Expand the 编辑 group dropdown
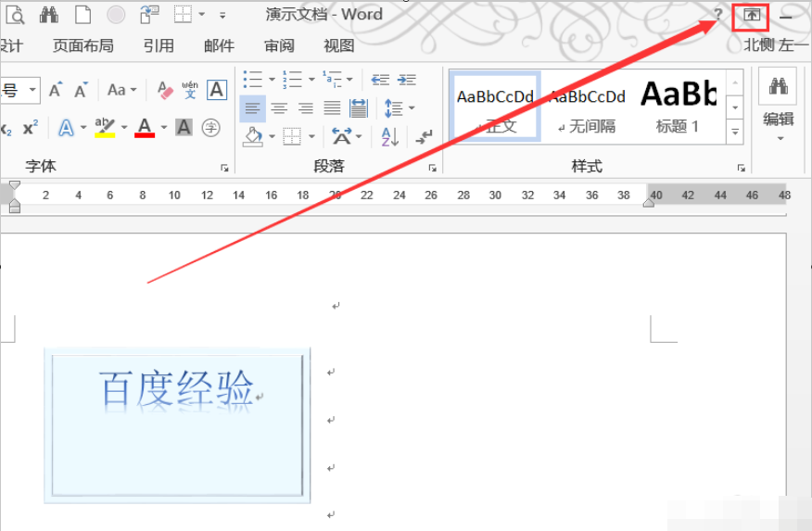The image size is (812, 531). click(780, 139)
